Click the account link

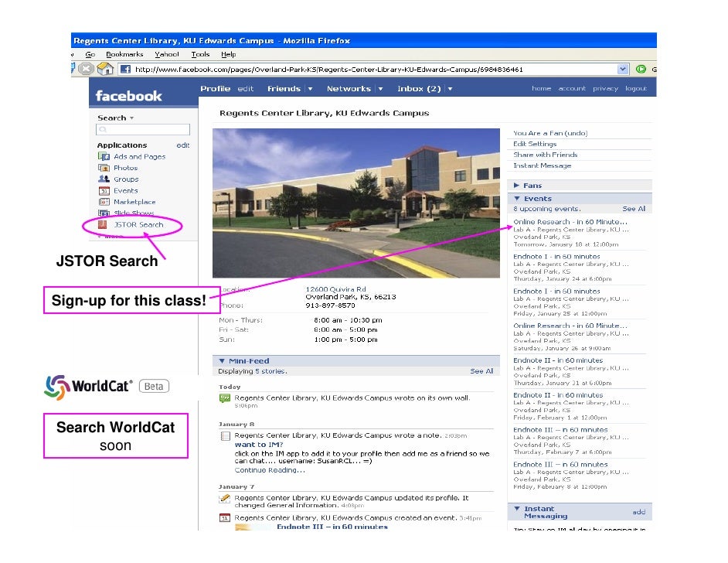pyautogui.click(x=572, y=88)
